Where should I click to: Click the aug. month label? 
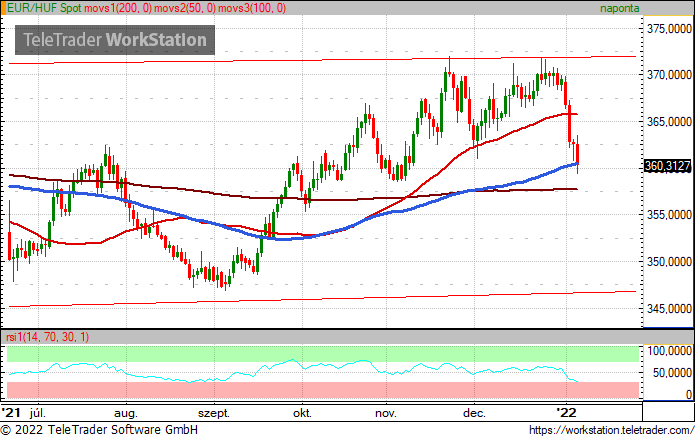126,414
